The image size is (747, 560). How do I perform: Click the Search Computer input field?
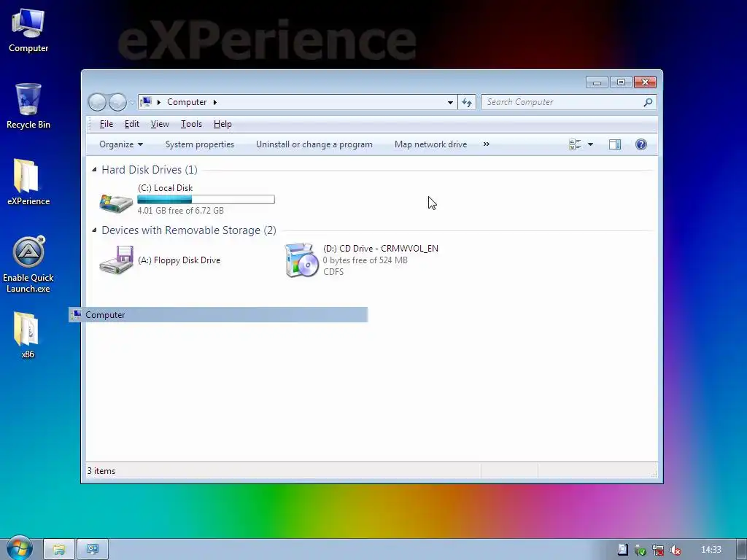[x=561, y=102]
